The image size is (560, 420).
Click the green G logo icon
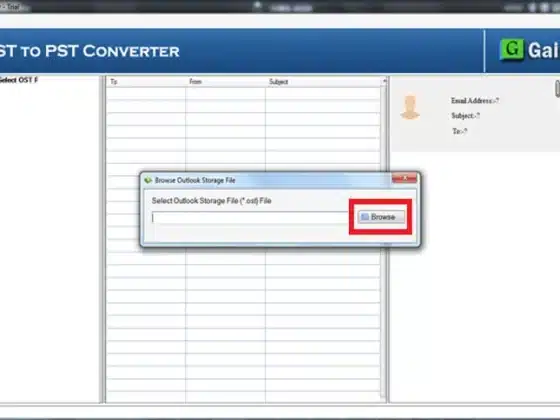511,49
